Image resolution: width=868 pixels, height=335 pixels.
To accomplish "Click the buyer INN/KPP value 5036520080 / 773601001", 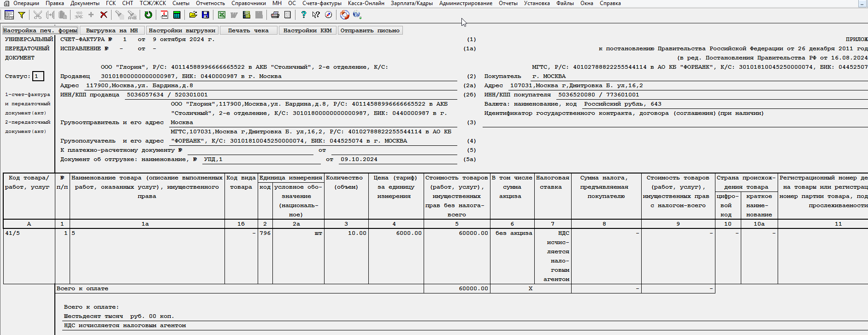I will tap(599, 95).
